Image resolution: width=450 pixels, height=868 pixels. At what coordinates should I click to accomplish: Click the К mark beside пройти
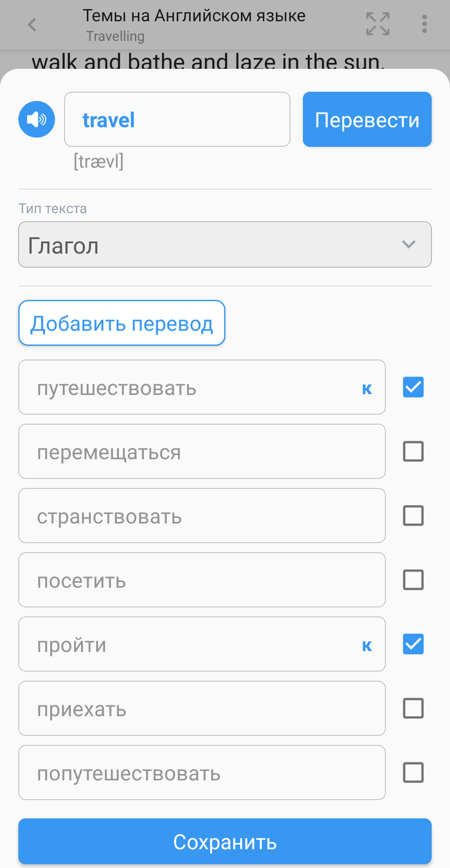[x=367, y=645]
